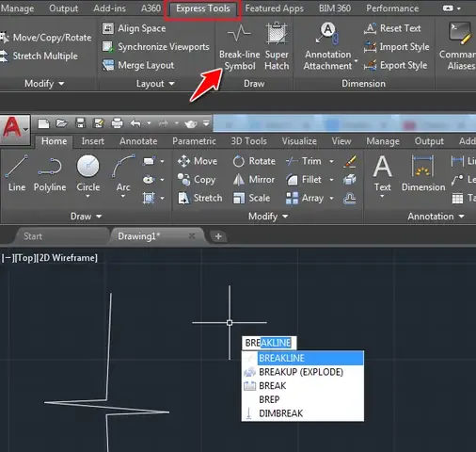Activate the Scale command
Viewport: 476px width, 452px height.
tap(251, 198)
